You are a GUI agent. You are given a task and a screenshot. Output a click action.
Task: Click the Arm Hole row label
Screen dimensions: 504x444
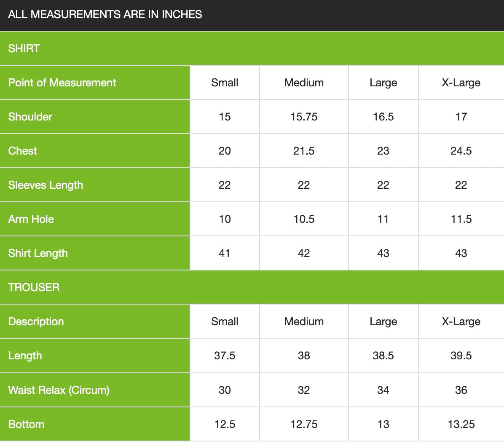(x=31, y=219)
